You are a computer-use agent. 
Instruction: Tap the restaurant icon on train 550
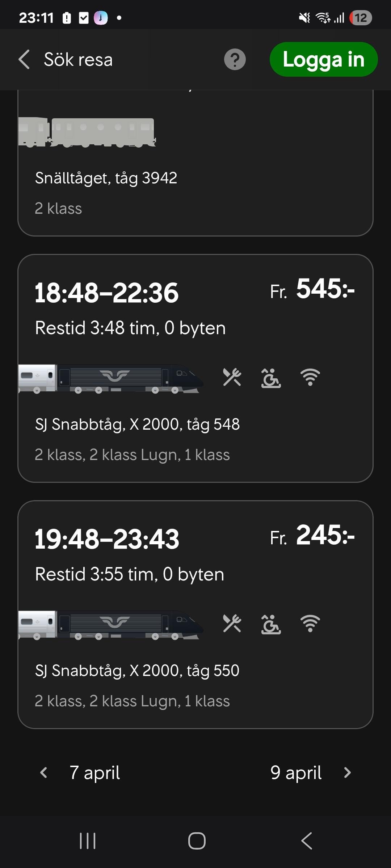pos(232,624)
